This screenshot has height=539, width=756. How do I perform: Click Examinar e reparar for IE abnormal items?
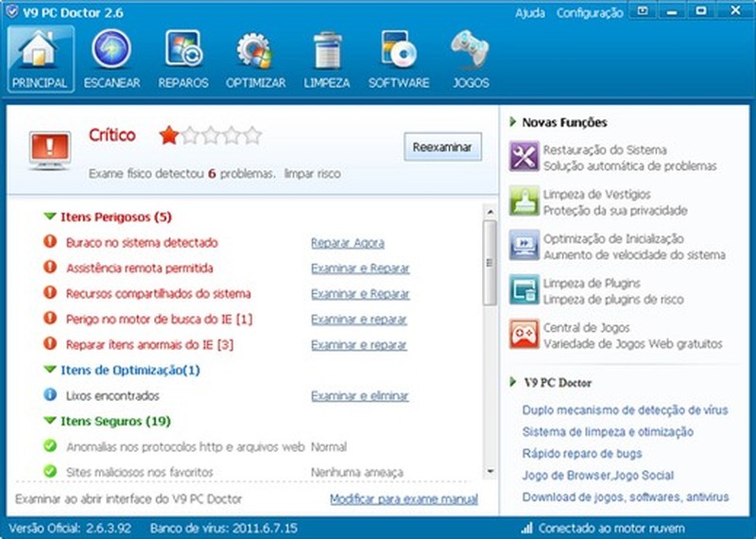point(359,345)
